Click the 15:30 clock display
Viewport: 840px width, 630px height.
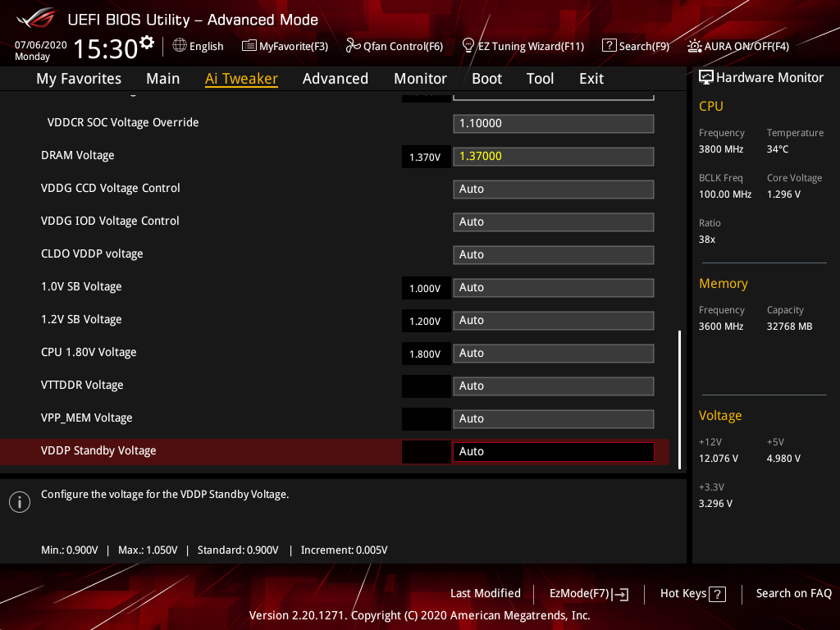[x=106, y=48]
